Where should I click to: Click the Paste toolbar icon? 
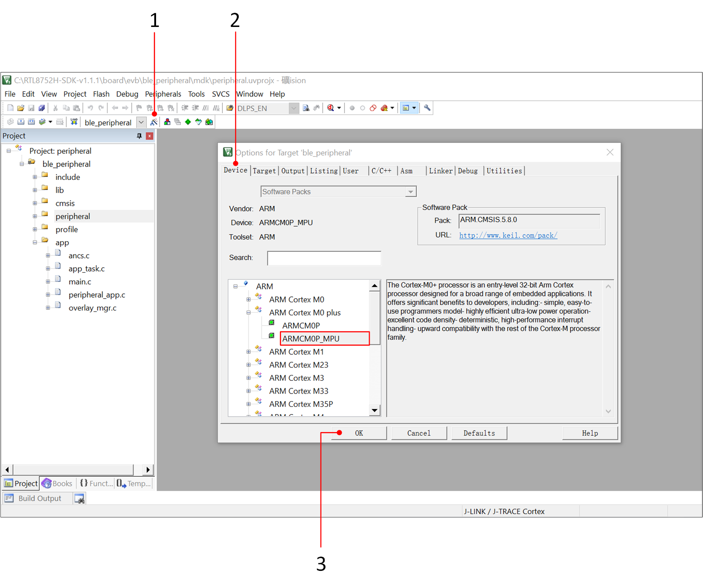(76, 108)
